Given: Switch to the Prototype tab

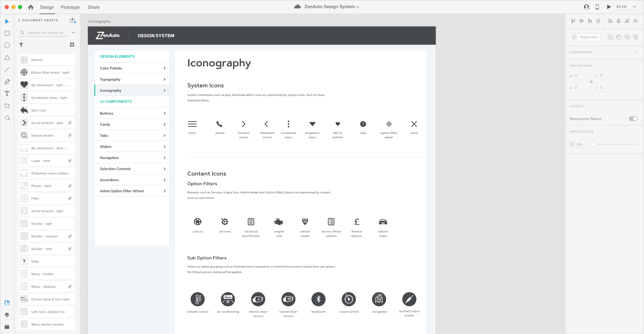Looking at the screenshot, I should [x=70, y=7].
